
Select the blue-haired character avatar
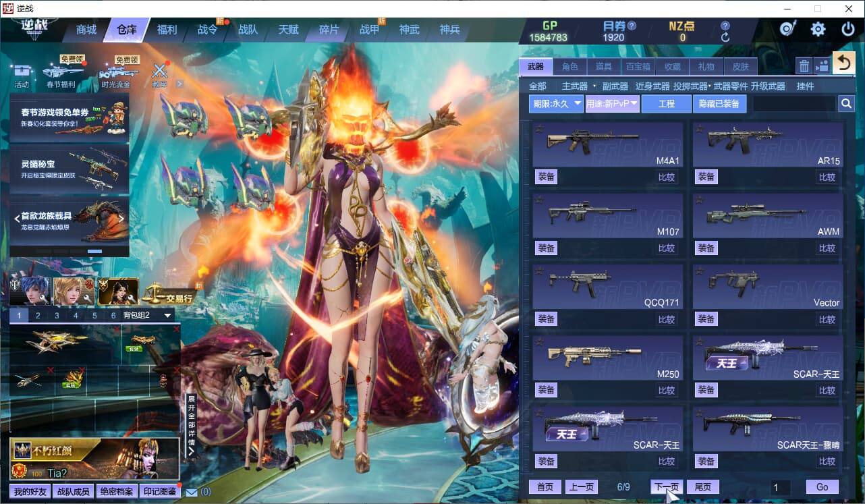tap(30, 290)
